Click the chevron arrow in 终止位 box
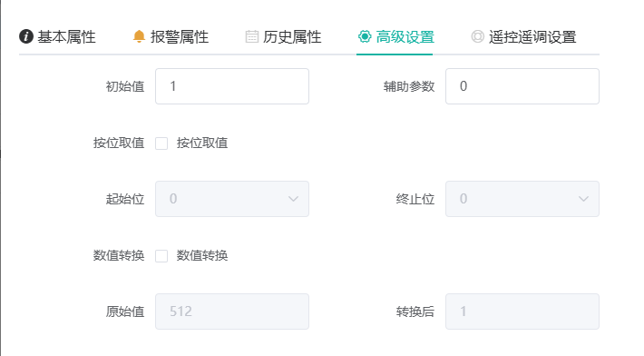This screenshot has height=356, width=644. (583, 199)
